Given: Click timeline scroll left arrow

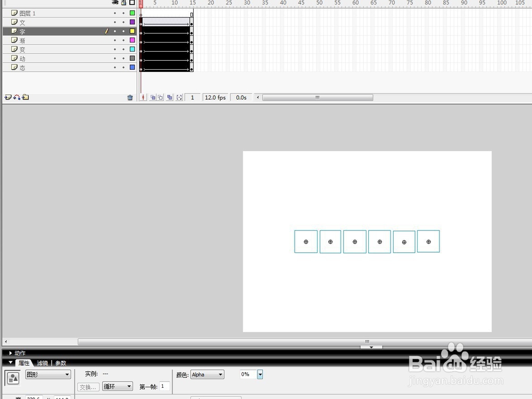Looking at the screenshot, I should 258,97.
